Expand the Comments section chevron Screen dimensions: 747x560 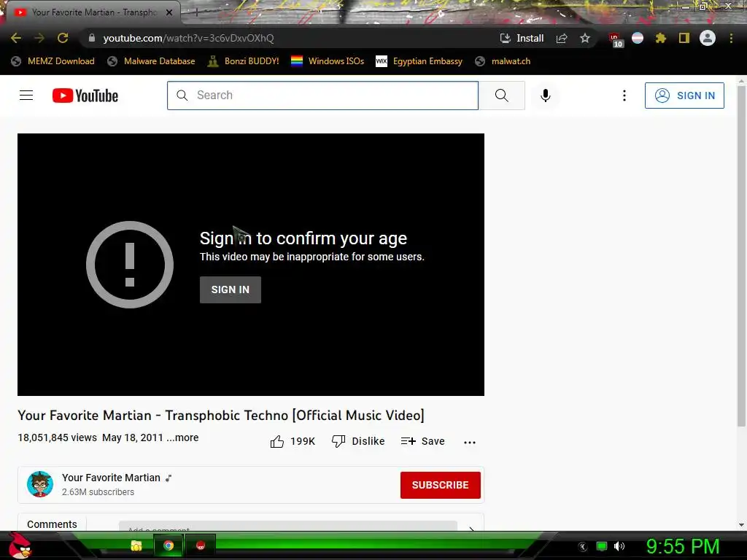(x=471, y=529)
